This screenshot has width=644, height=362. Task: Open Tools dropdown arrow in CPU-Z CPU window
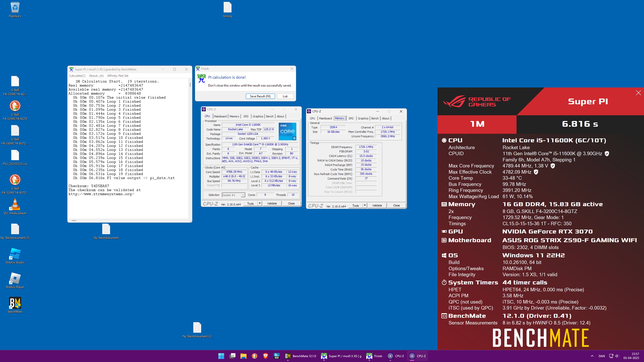coord(260,203)
